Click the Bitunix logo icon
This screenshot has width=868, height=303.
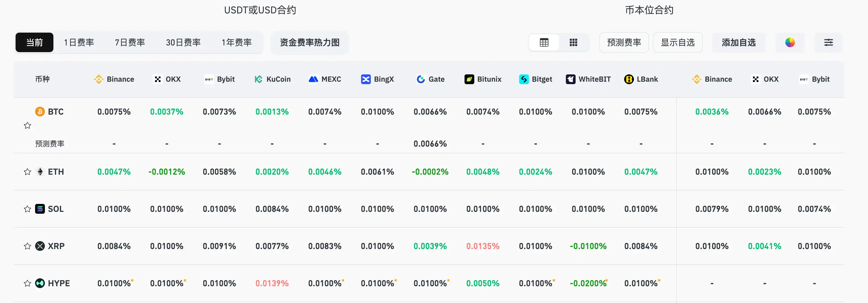(469, 79)
